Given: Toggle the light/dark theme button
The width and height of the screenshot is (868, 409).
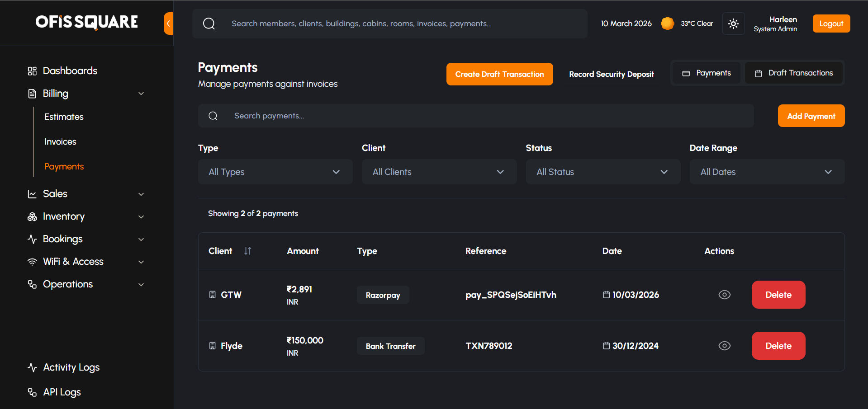Looking at the screenshot, I should (733, 24).
